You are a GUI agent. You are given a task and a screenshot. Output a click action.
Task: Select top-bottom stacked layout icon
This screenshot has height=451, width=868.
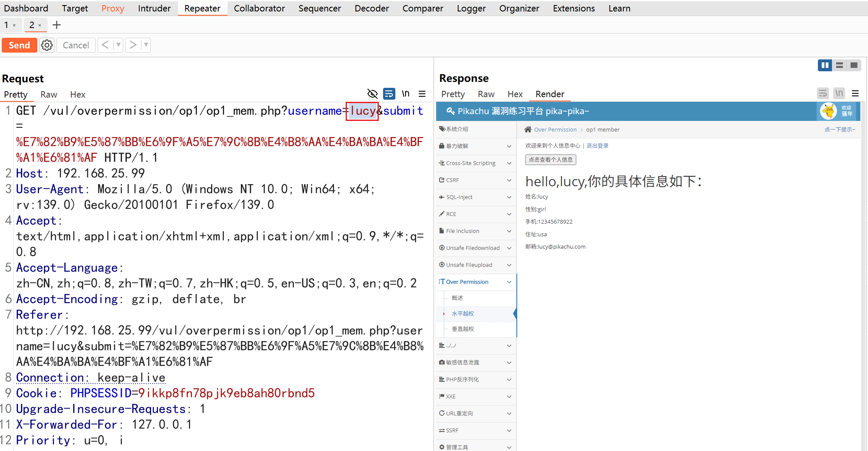839,65
